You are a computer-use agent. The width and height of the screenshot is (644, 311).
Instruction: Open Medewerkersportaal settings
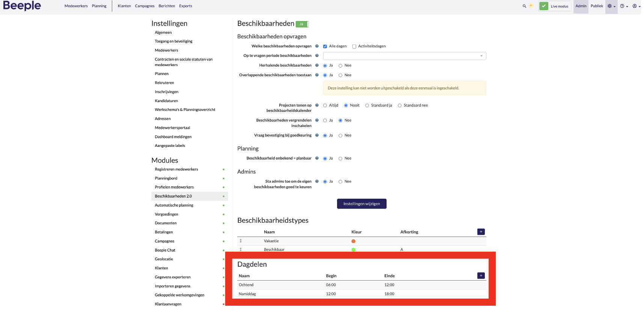coord(173,128)
